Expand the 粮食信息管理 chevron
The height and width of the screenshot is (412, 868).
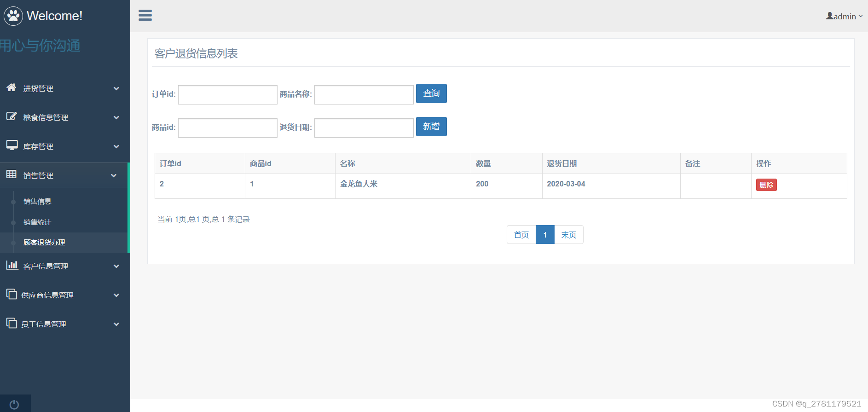(x=116, y=117)
